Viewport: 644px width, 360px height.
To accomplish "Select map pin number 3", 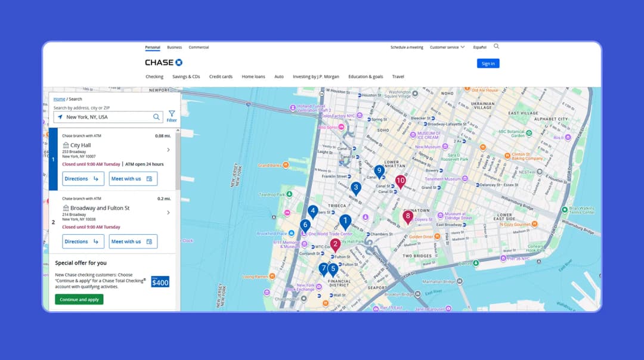I will coord(355,188).
